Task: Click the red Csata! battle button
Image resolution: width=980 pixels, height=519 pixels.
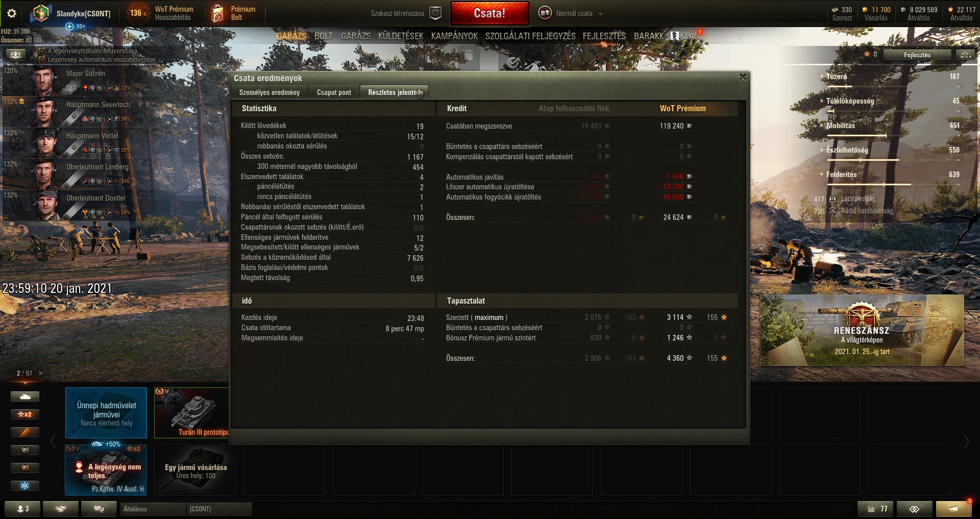Action: click(489, 13)
